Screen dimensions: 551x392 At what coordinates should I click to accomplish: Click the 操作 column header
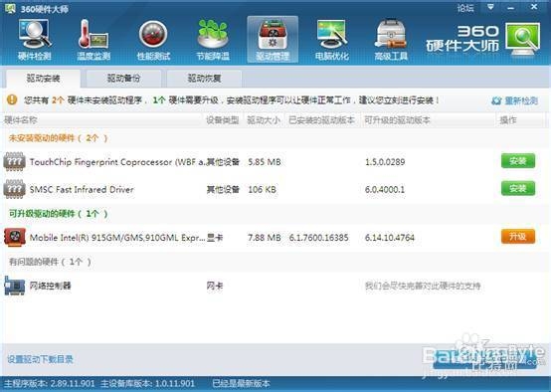click(x=508, y=120)
